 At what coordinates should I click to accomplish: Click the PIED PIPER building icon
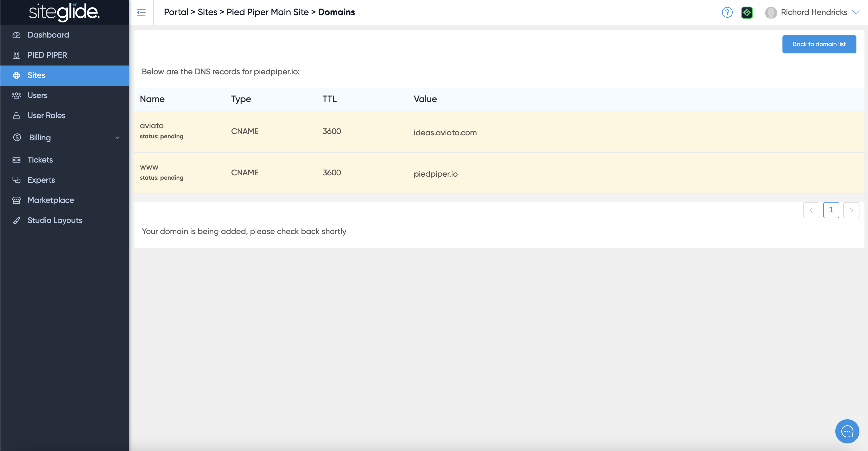pyautogui.click(x=16, y=55)
